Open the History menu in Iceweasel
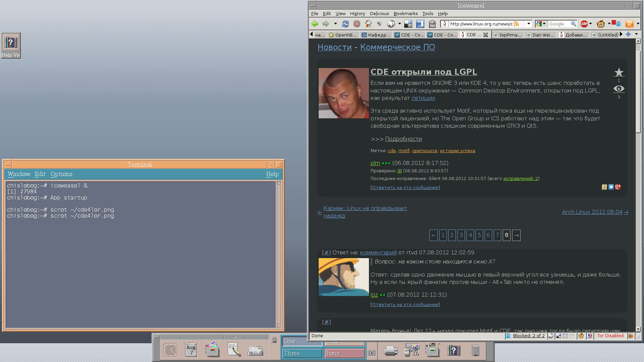Viewport: 644px width, 362px height. point(358,13)
